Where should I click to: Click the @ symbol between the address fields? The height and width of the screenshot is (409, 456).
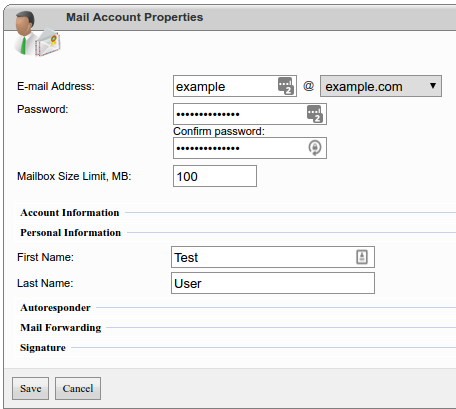coord(308,86)
